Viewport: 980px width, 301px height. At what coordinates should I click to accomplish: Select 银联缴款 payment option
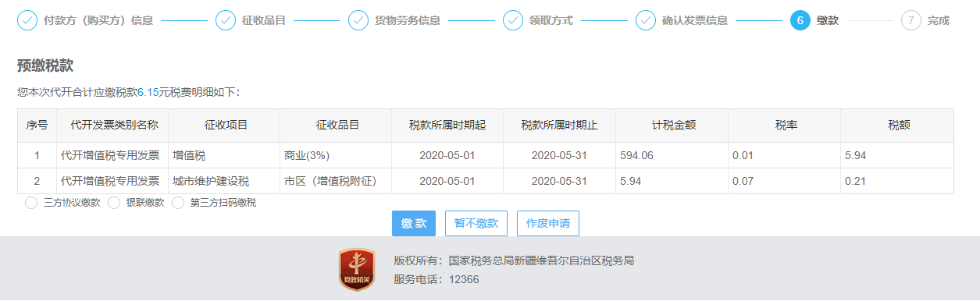113,203
